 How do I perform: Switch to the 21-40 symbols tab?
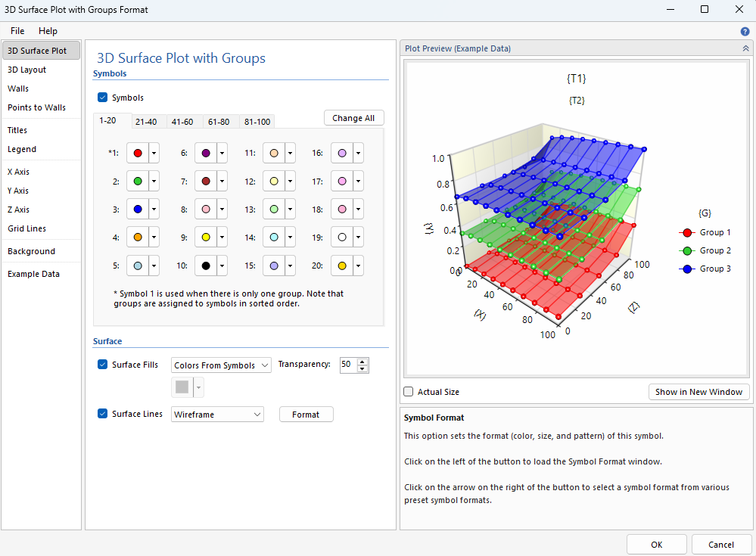point(146,122)
